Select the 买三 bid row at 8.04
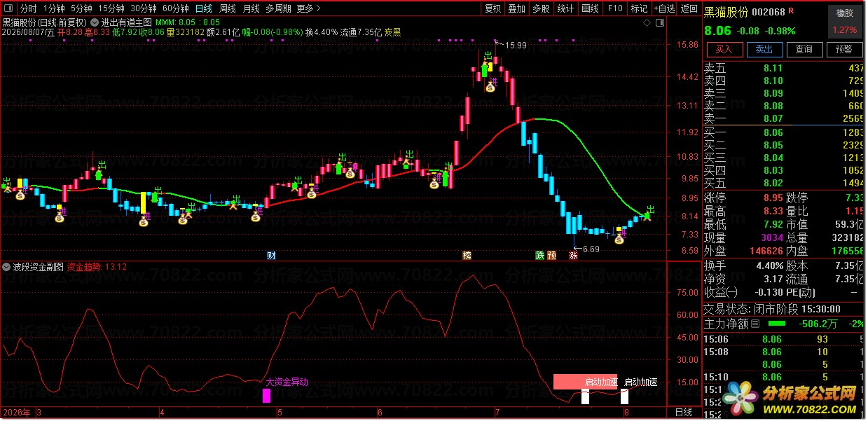This screenshot has width=868, height=421. point(784,158)
